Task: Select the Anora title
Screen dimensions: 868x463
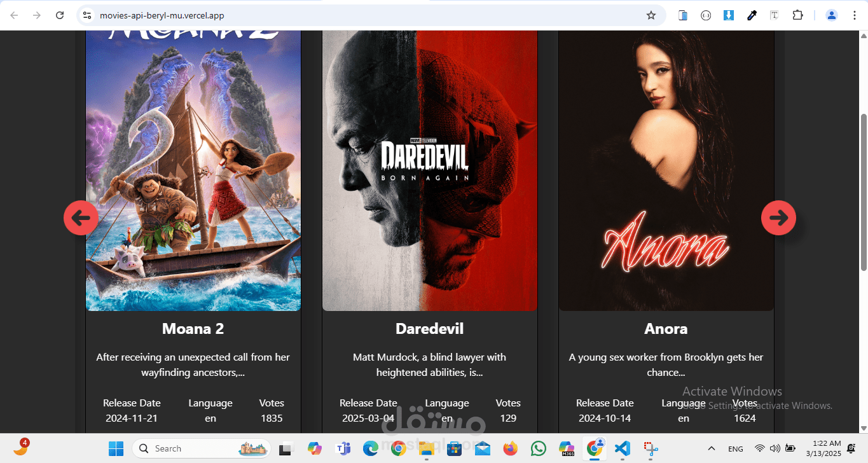Action: [x=666, y=329]
